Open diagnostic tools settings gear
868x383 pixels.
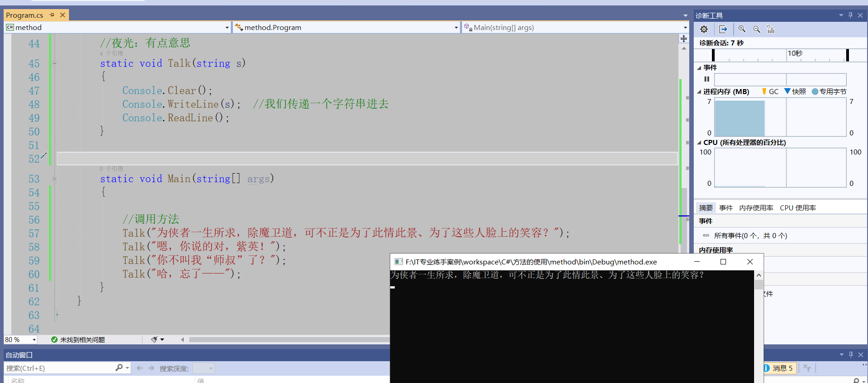point(704,29)
